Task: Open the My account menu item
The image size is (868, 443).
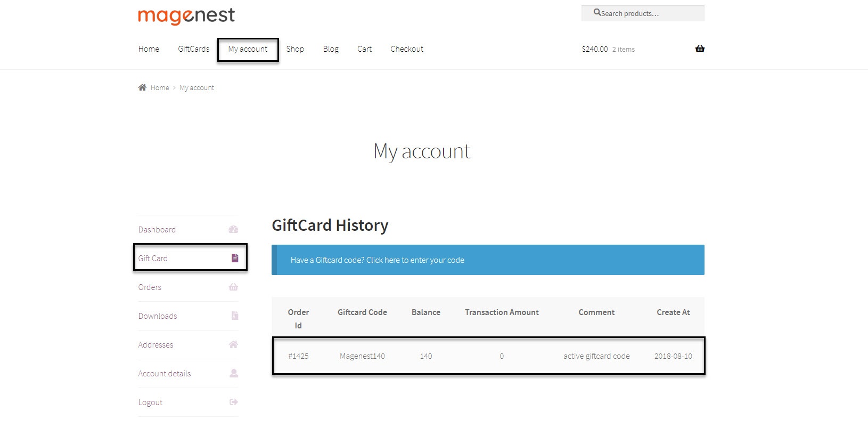Action: click(248, 49)
